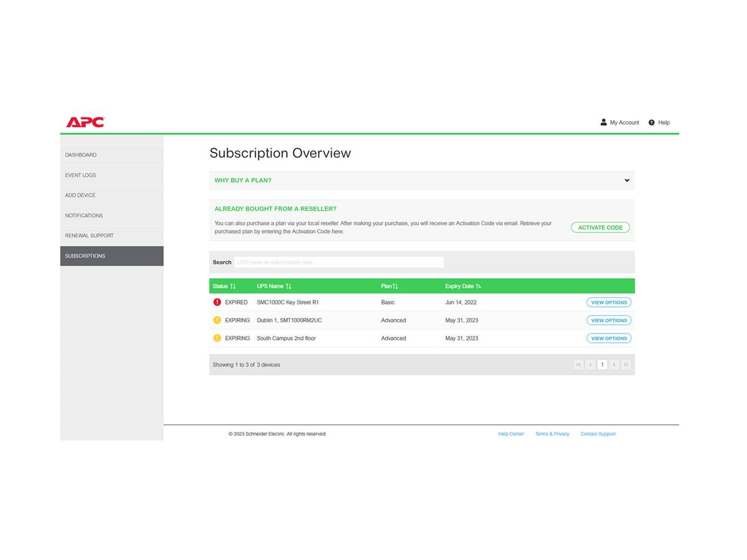Screen dimensions: 747x560
Task: Select page 1 in the pagination control
Action: [x=602, y=364]
